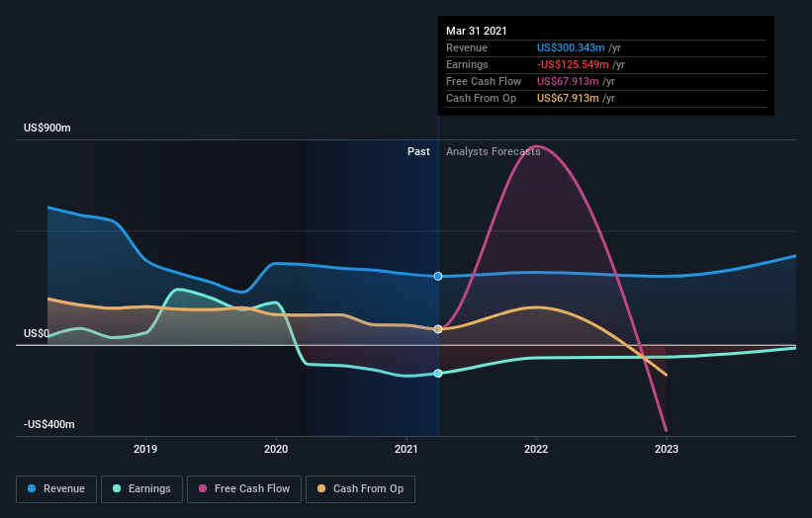
Task: Toggle the Cash From Op legend button
Action: 360,489
